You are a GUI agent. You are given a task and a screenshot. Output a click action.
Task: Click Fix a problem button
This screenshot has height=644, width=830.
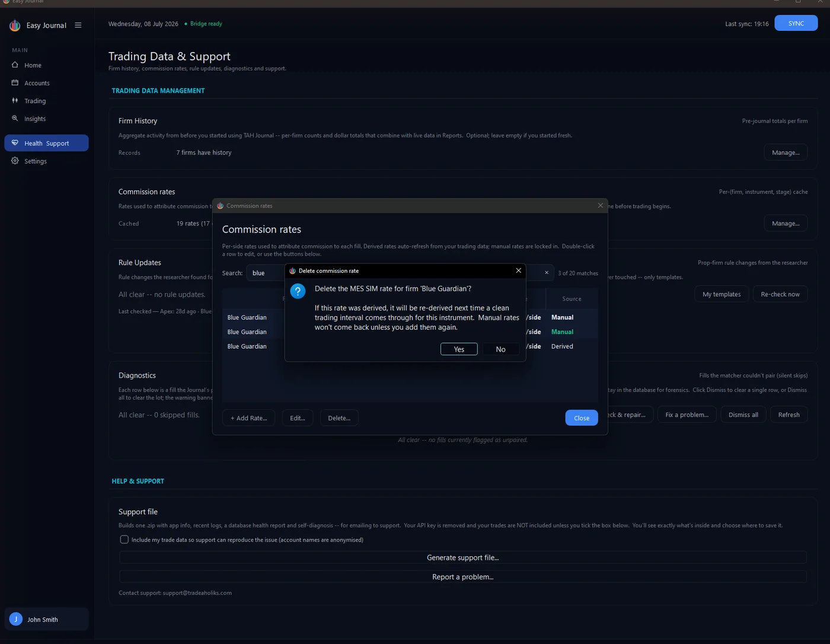tap(687, 415)
